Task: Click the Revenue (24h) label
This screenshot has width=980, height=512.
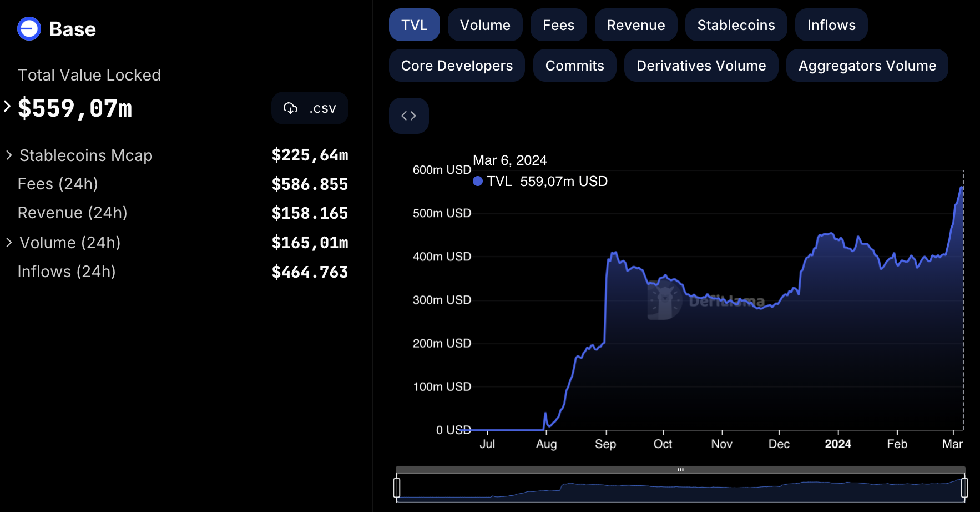Action: pyautogui.click(x=73, y=213)
